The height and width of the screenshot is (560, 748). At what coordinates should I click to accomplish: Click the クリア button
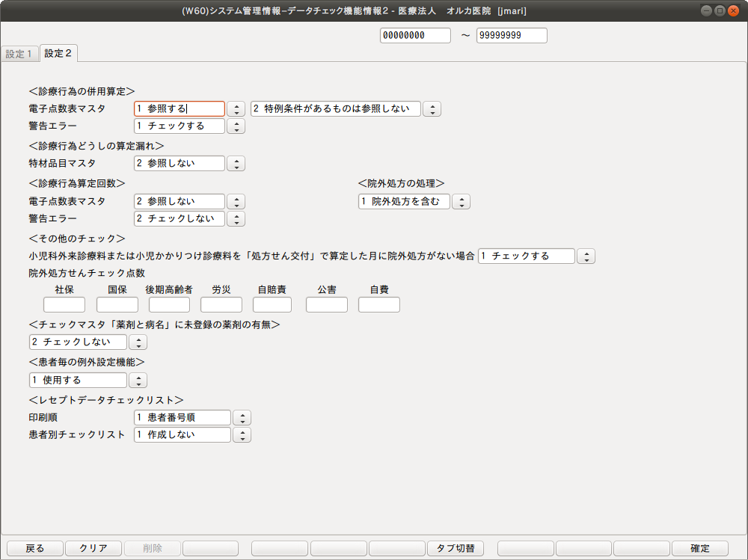pyautogui.click(x=93, y=548)
